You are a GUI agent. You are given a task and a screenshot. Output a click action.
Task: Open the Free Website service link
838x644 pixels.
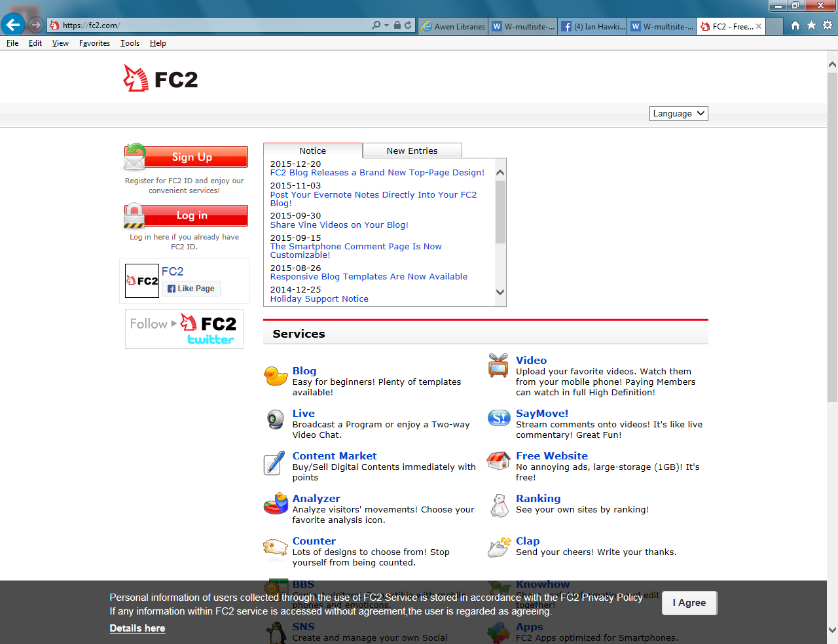(552, 456)
